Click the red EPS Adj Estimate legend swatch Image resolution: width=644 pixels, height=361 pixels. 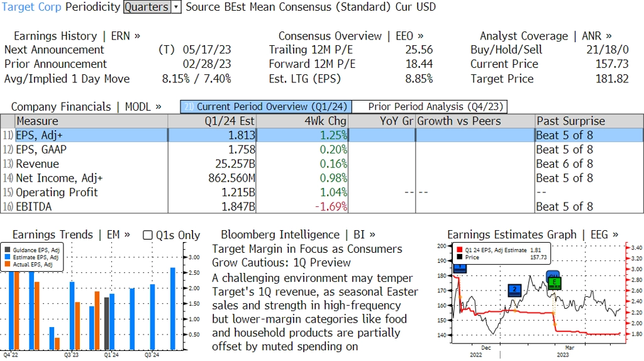(x=459, y=250)
